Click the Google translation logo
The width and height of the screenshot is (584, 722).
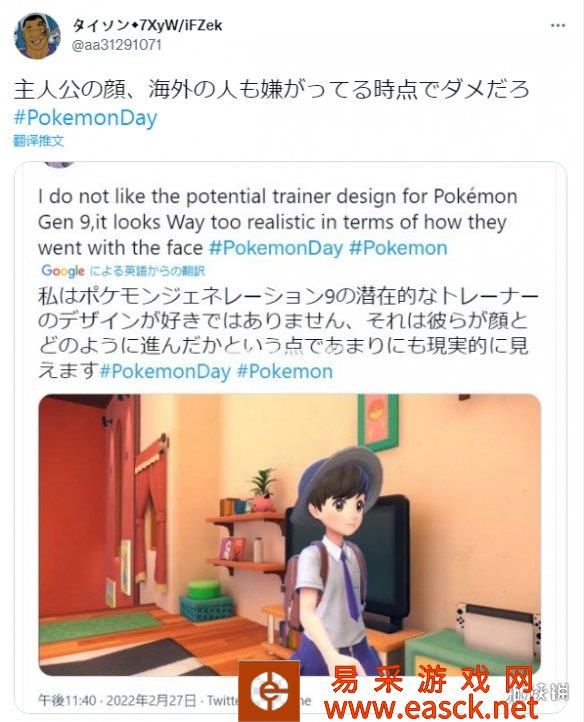tap(63, 271)
